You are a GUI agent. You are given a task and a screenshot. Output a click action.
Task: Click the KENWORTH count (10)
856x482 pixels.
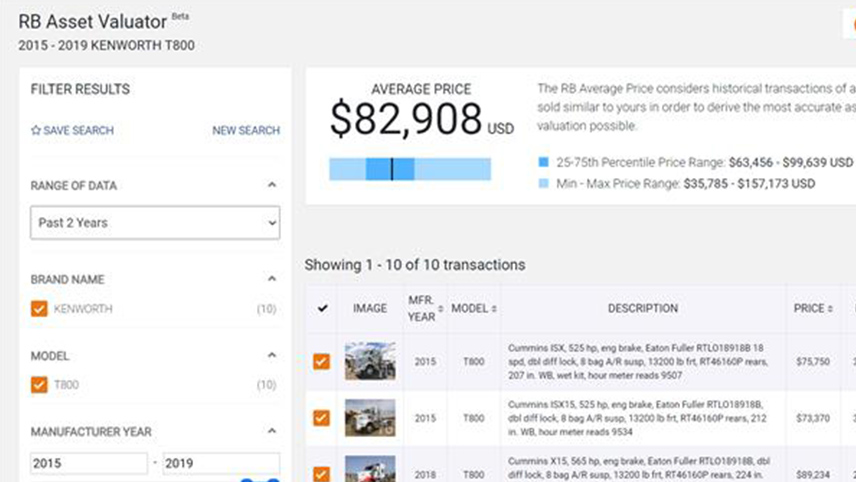click(x=266, y=309)
